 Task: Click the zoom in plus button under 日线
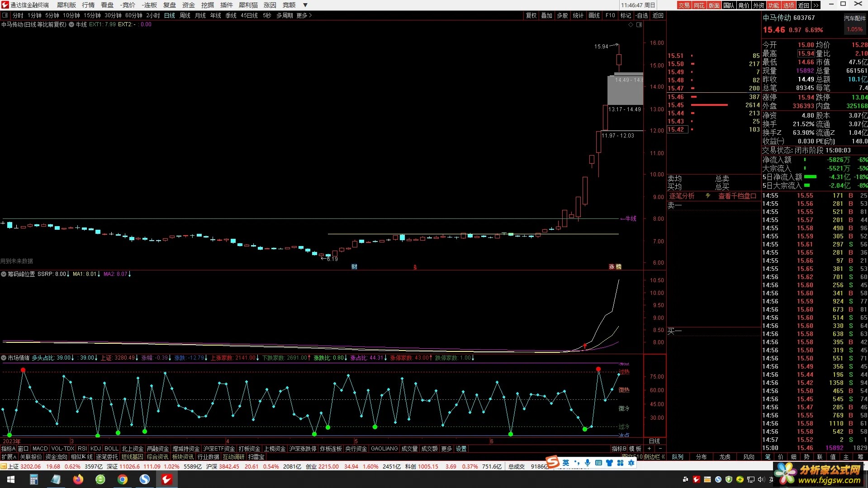pyautogui.click(x=650, y=449)
